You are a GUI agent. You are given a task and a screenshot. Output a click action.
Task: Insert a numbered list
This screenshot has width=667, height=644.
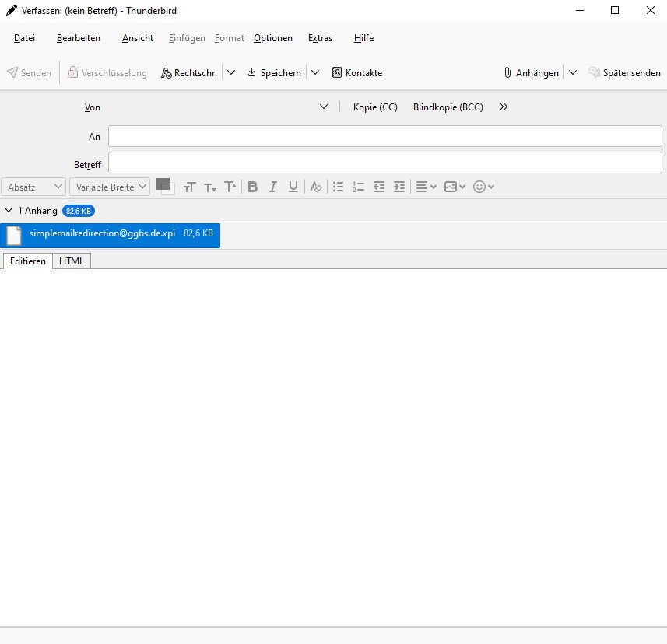click(x=358, y=187)
